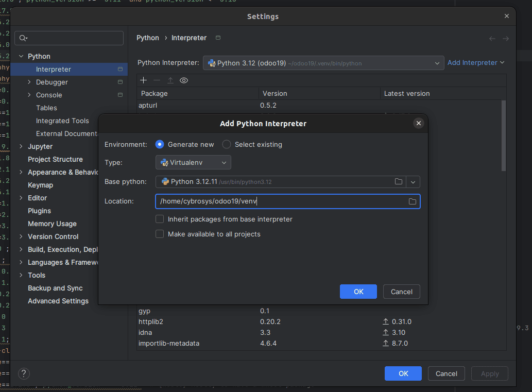Open the Python Interpreter combo box
Image resolution: width=532 pixels, height=392 pixels.
(x=323, y=63)
